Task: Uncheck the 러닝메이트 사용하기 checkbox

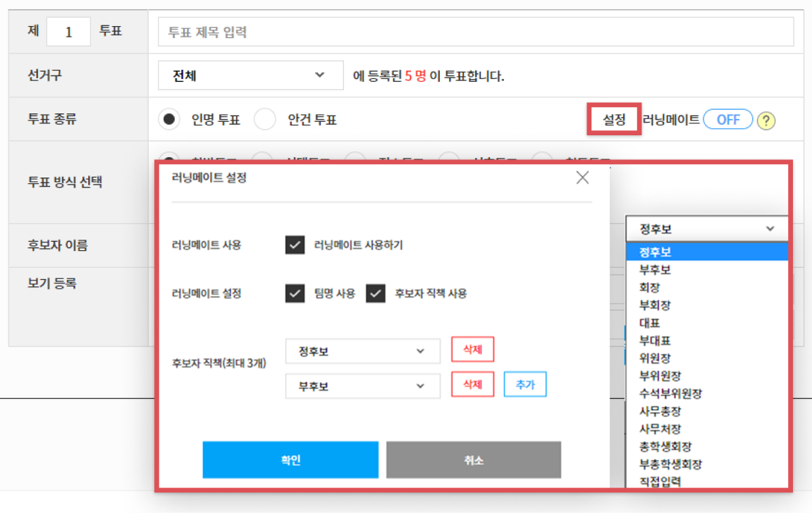Action: pos(295,245)
